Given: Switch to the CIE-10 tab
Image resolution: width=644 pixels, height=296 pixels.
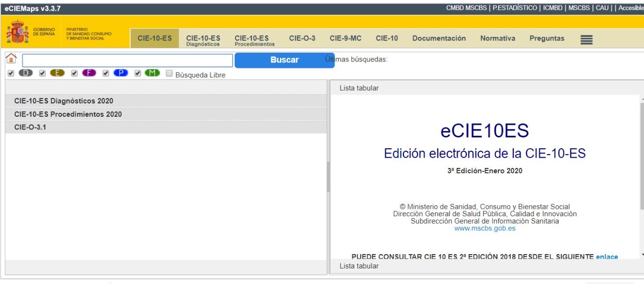Looking at the screenshot, I should pos(387,38).
